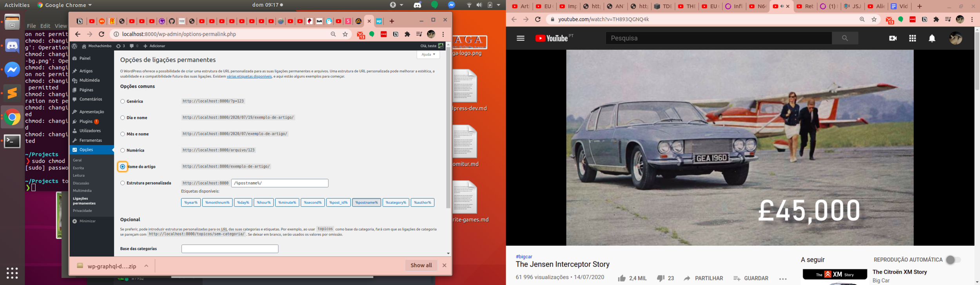This screenshot has height=285, width=980.
Task: Open a new tab in the localhost window
Action: pyautogui.click(x=392, y=21)
